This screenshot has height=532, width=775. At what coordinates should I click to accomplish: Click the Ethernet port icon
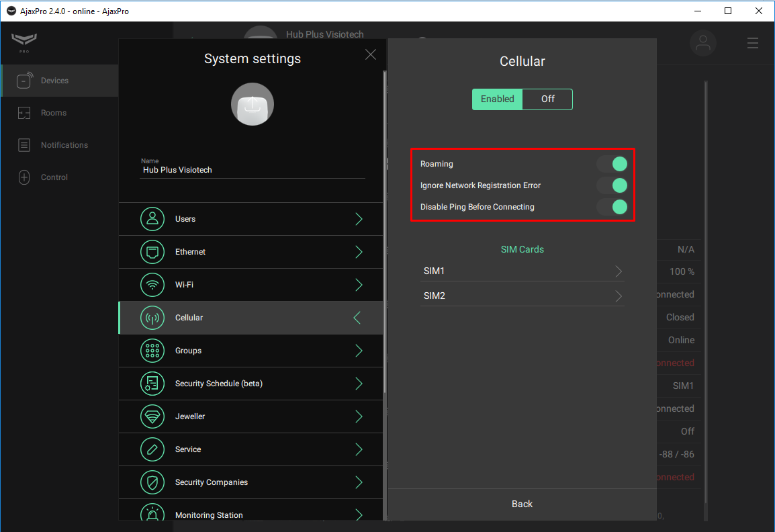coord(152,252)
